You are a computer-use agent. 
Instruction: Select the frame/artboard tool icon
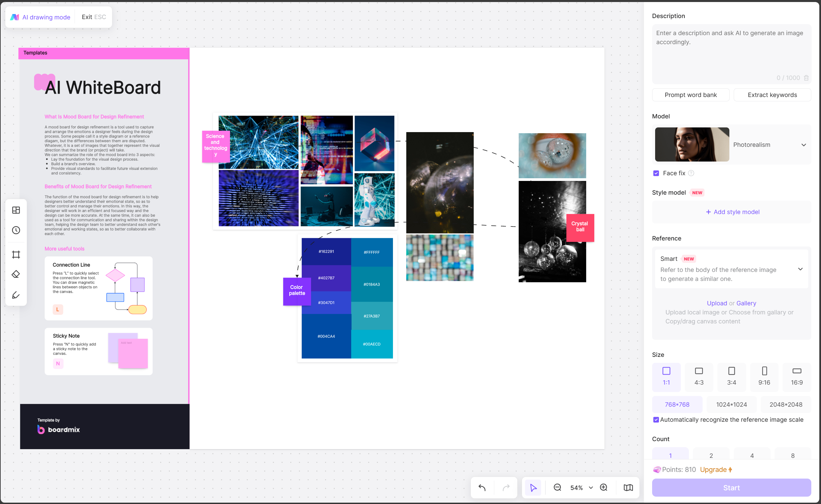[x=16, y=254]
